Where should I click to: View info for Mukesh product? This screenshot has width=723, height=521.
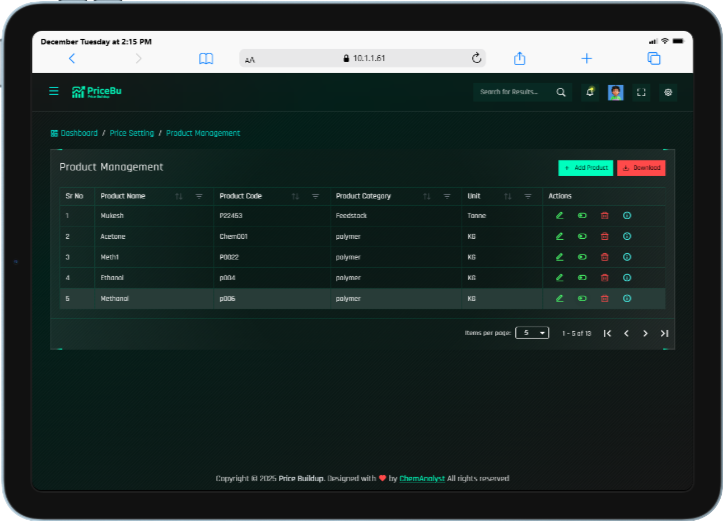point(627,215)
